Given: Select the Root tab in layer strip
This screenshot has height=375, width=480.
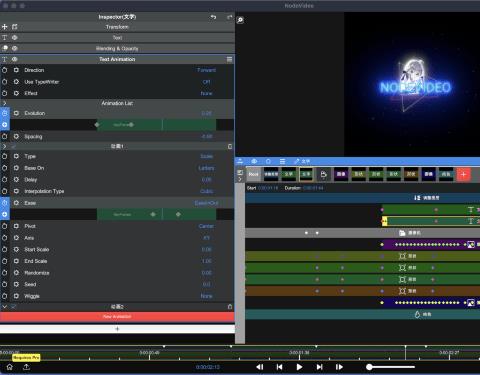Looking at the screenshot, I should point(253,174).
